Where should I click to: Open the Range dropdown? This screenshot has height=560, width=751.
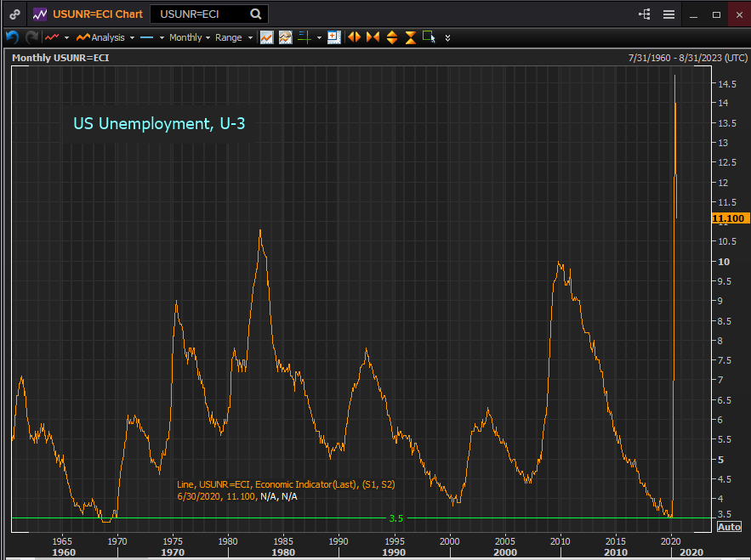234,37
